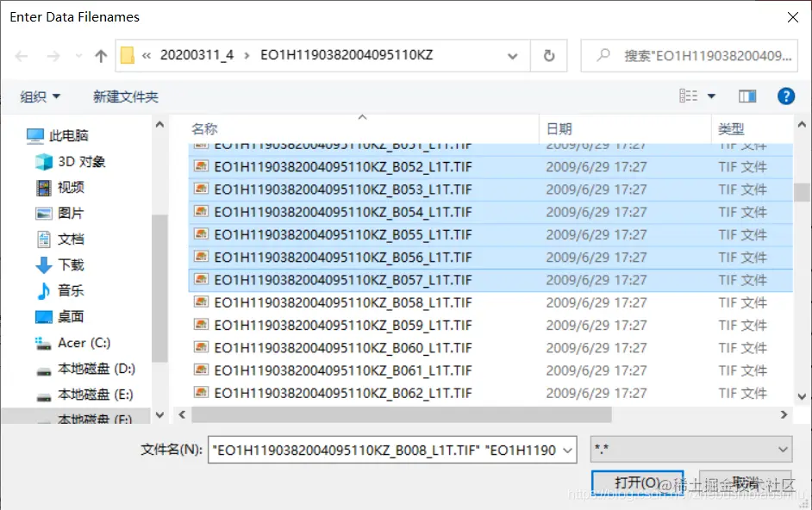
Task: Expand the address bar history dropdown
Action: coord(512,56)
